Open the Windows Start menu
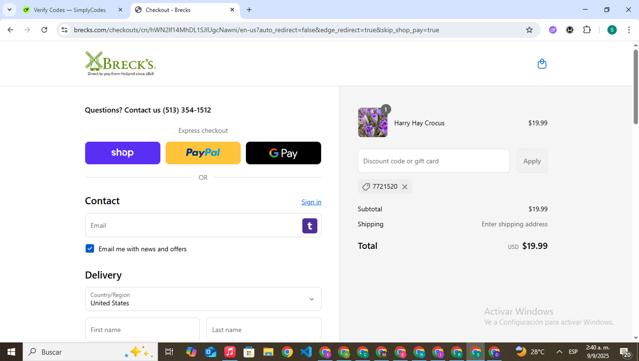Viewport: 639px width, 361px height. coord(11,352)
